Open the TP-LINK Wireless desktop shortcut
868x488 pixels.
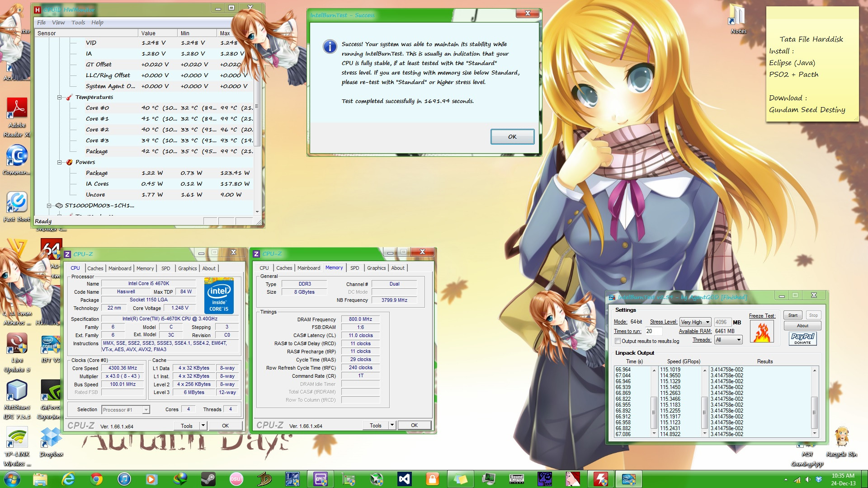[17, 447]
